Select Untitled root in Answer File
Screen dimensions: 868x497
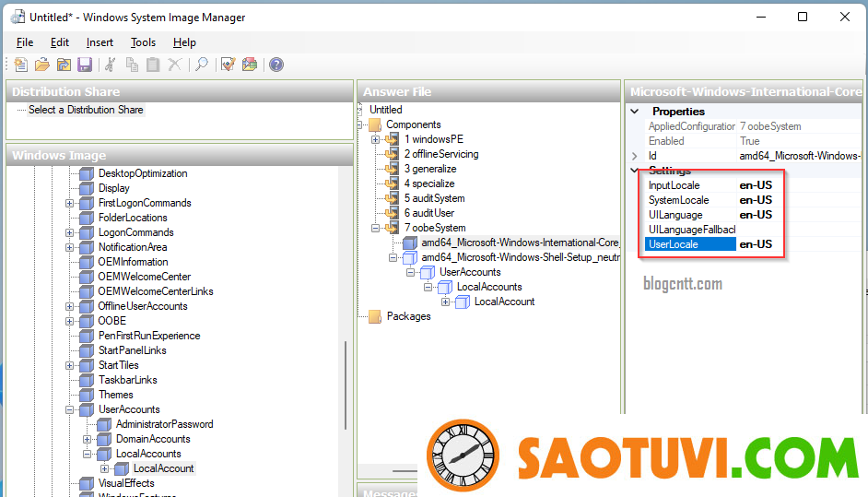click(386, 110)
